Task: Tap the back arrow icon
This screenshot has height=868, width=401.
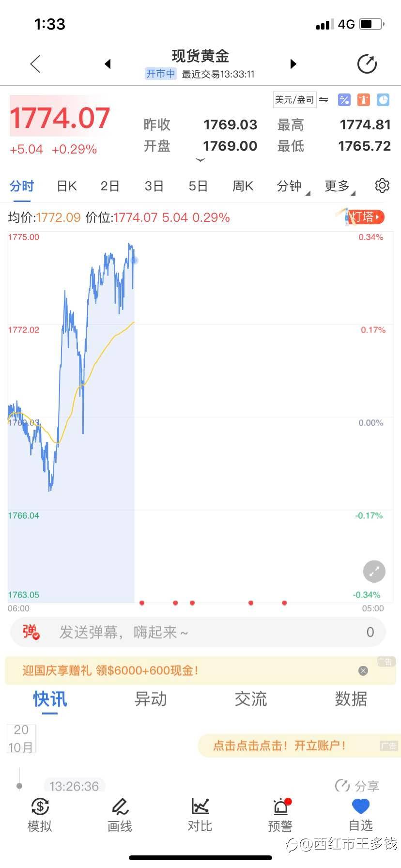Action: 35,64
